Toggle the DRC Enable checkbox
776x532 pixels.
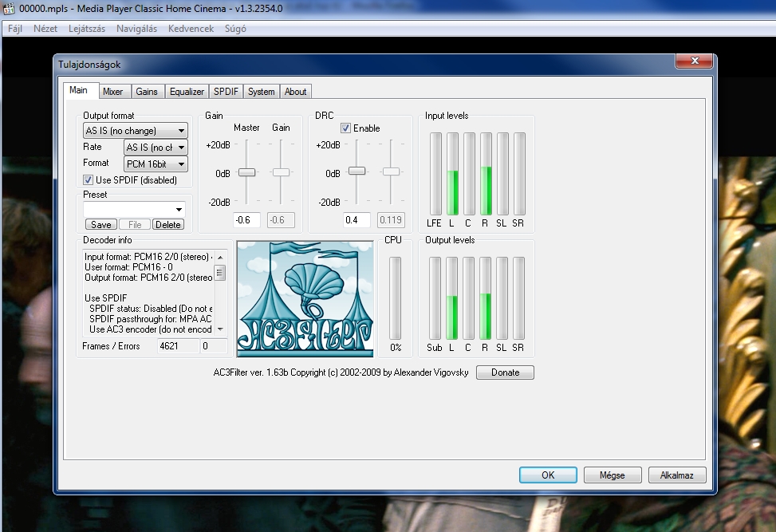click(x=345, y=128)
